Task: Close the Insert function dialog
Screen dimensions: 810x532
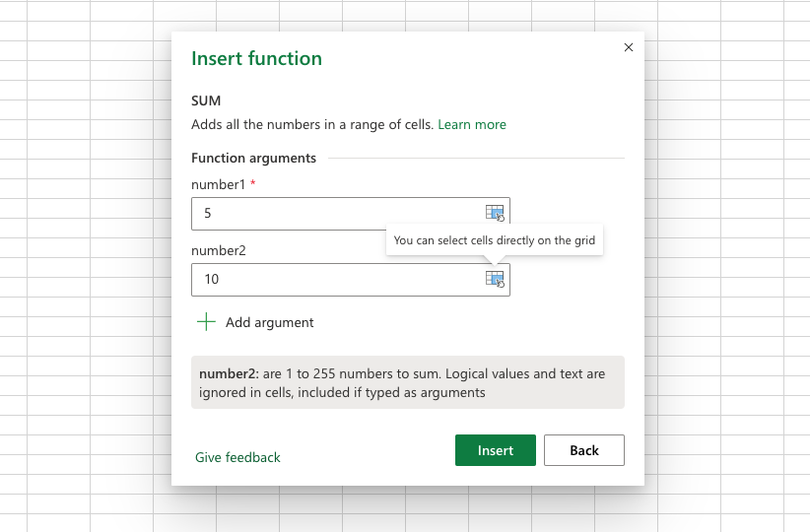Action: 629,47
